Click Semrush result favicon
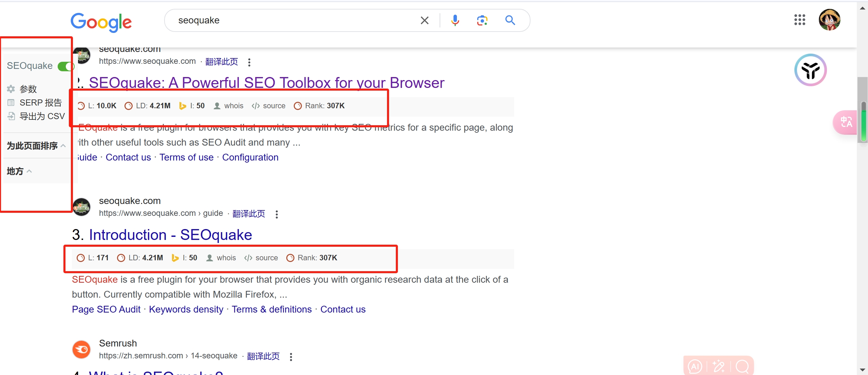868x375 pixels. [x=81, y=350]
